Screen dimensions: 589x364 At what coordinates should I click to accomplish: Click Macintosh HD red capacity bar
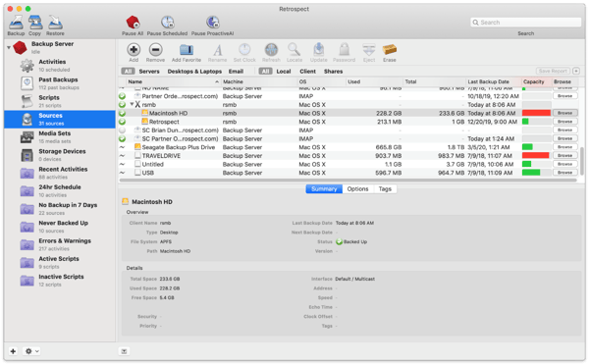[x=536, y=113]
